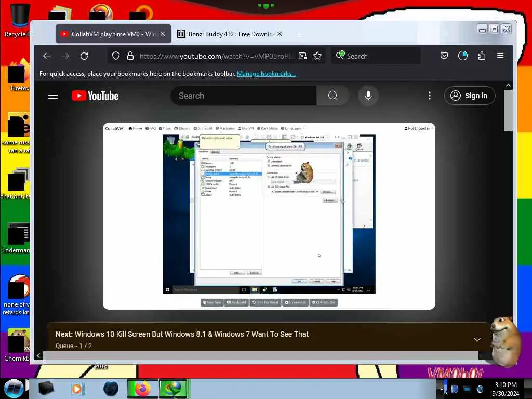Open Enderman desktop icon
The height and width of the screenshot is (399, 532).
click(x=17, y=238)
